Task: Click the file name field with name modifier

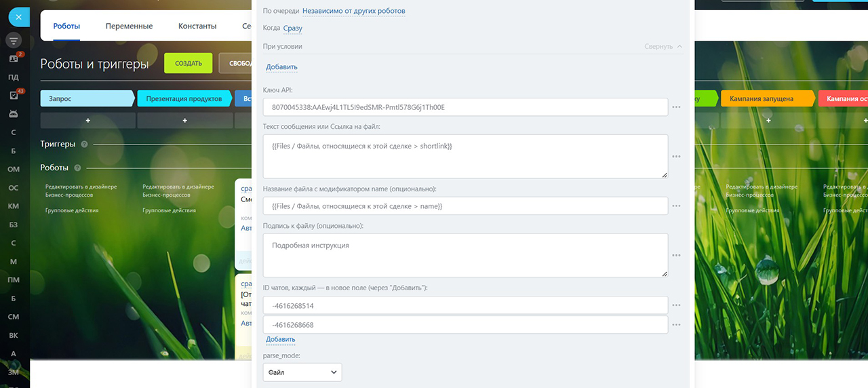Action: 465,206
